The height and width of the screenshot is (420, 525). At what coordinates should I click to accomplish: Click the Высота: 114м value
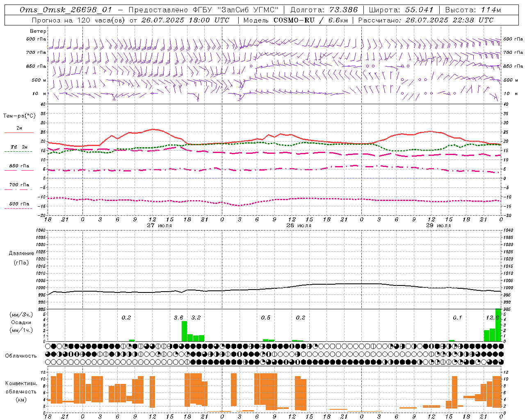pyautogui.click(x=473, y=10)
